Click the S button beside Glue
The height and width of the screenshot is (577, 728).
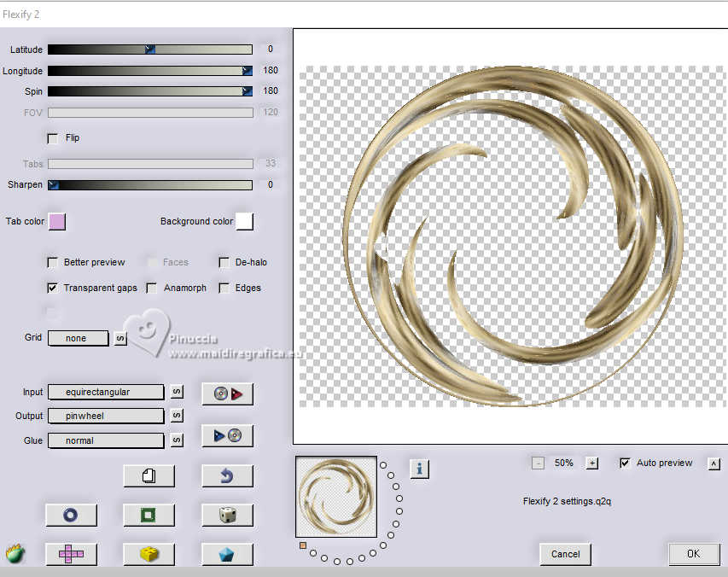177,440
